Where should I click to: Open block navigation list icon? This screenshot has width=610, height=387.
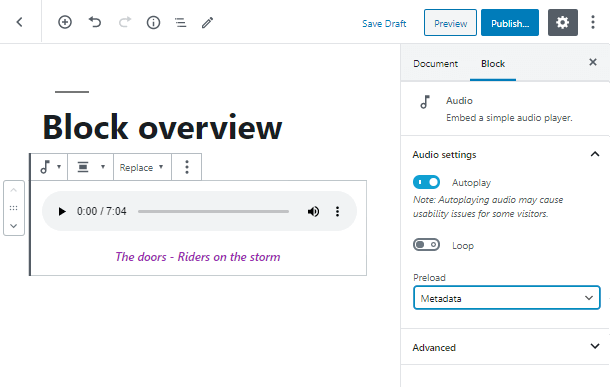pos(180,23)
